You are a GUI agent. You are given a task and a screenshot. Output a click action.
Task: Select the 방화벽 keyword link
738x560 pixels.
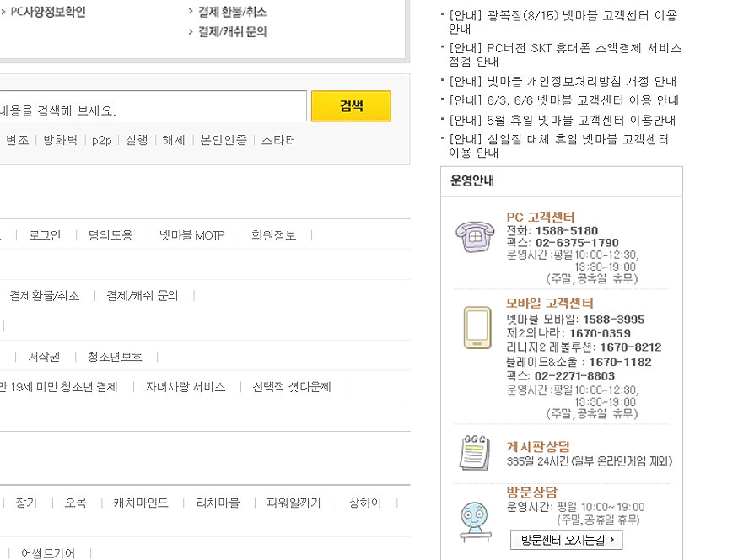tap(60, 140)
